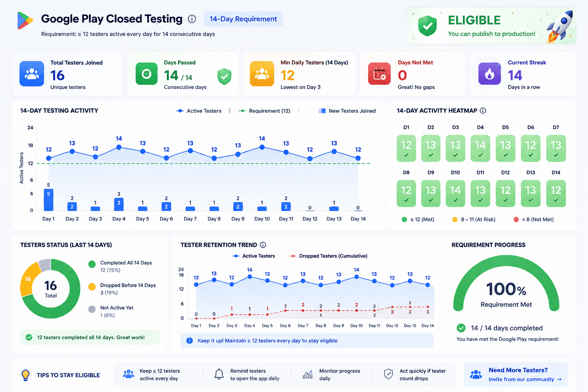Open Invite from our community link
588x392 pixels.
(525, 379)
